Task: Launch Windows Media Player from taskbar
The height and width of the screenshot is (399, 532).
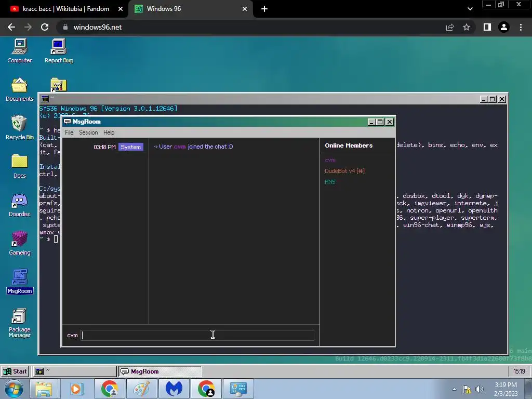Action: tap(76, 389)
